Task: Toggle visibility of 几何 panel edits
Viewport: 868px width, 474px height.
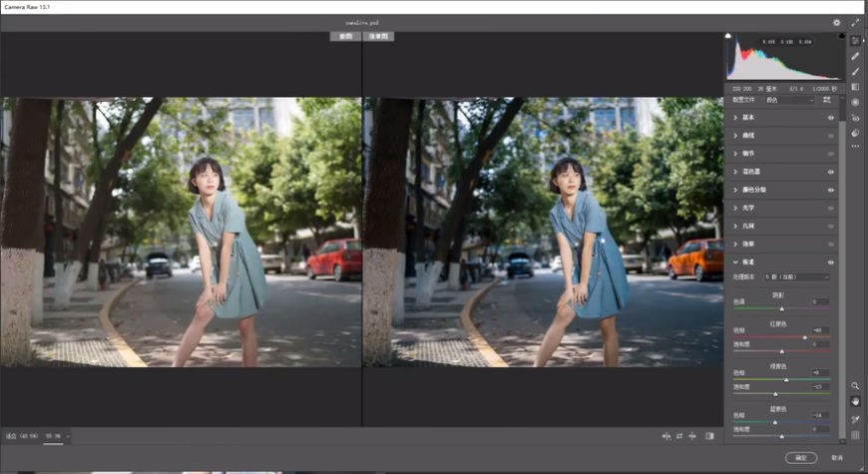Action: [x=831, y=226]
